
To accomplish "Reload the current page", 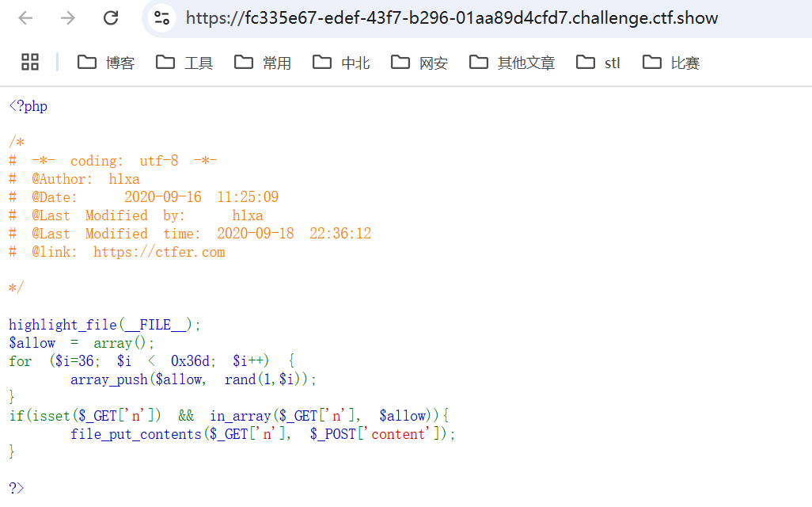I will (x=111, y=18).
